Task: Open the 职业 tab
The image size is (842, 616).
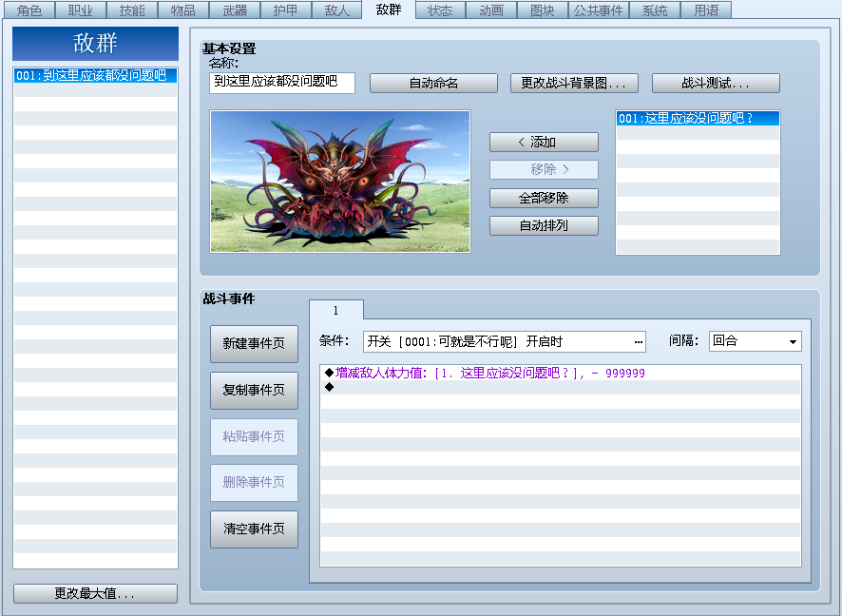Action: pos(81,10)
